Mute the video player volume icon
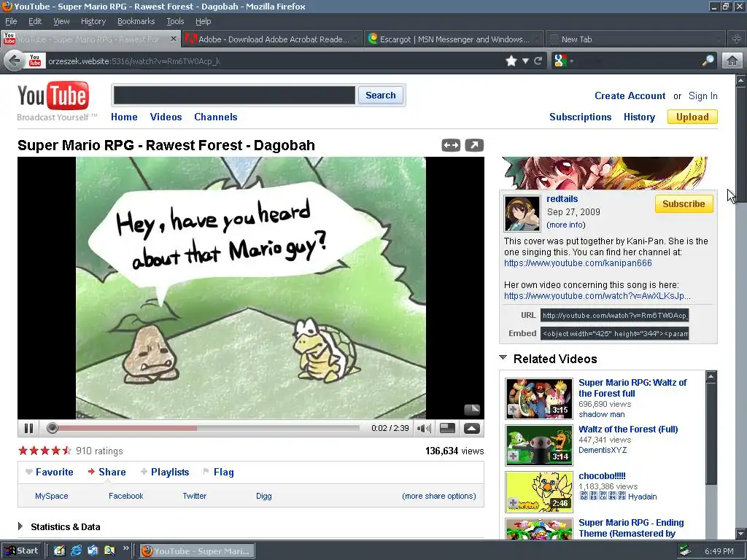This screenshot has width=747, height=560. tap(424, 429)
